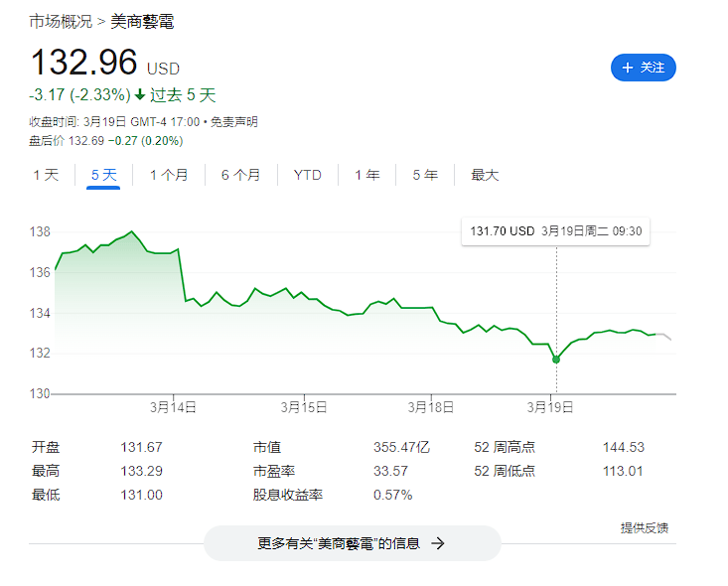
Task: Click the 3月18日 axis date label
Action: tap(431, 407)
